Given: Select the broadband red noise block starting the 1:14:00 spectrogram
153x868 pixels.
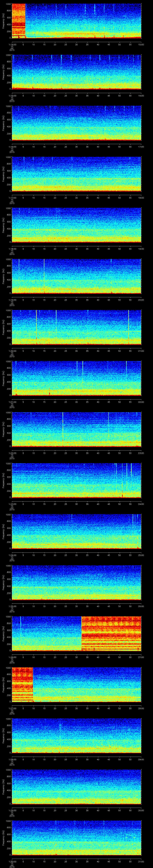Looking at the screenshot, I should [19, 21].
